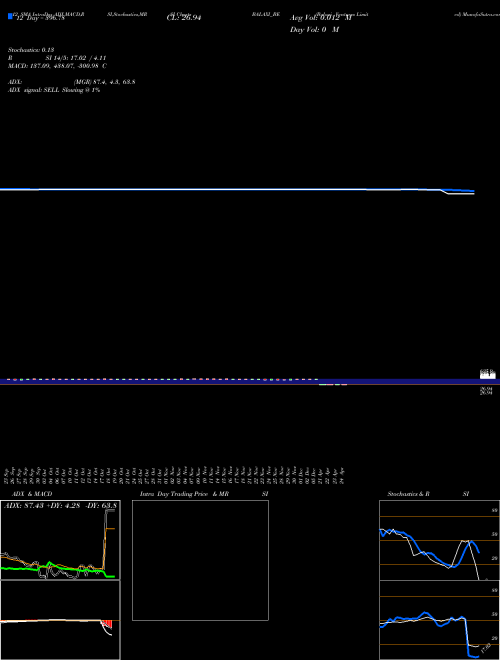Image resolution: width=500 pixels, height=660 pixels.
Task: Click the RSI 14/5 values line
Action: click(57, 58)
